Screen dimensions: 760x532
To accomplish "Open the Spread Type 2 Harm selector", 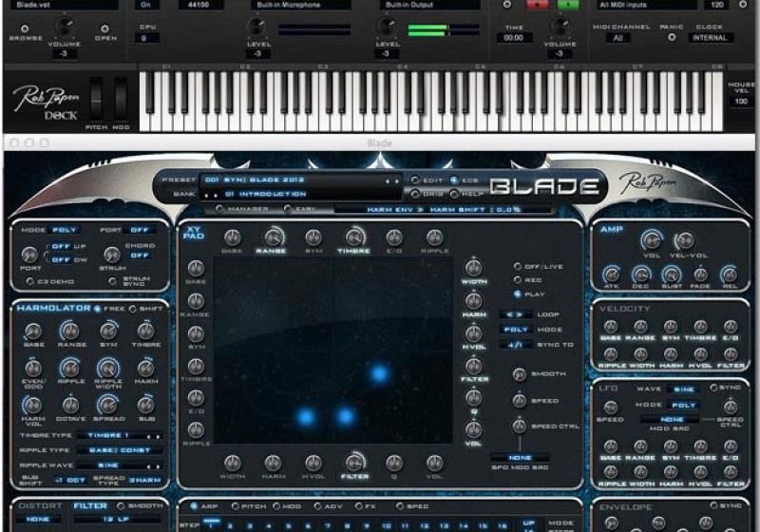I will coord(145,480).
